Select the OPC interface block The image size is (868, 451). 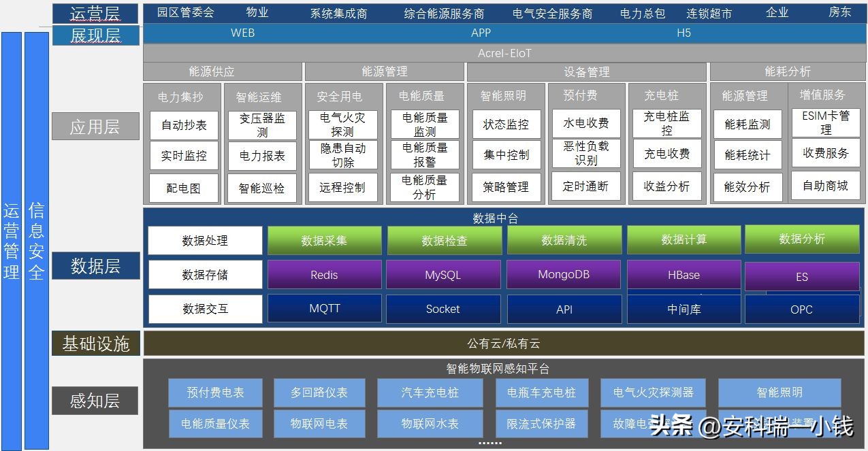802,310
